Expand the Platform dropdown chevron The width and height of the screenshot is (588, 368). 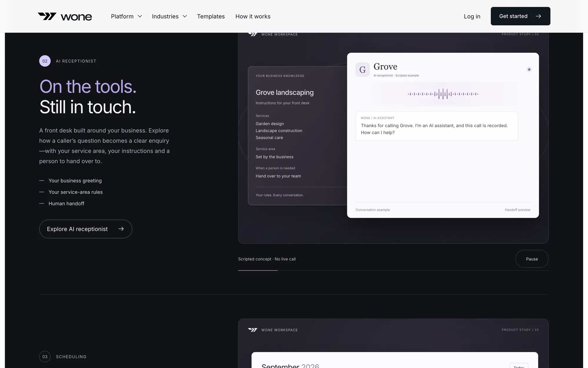pyautogui.click(x=140, y=16)
